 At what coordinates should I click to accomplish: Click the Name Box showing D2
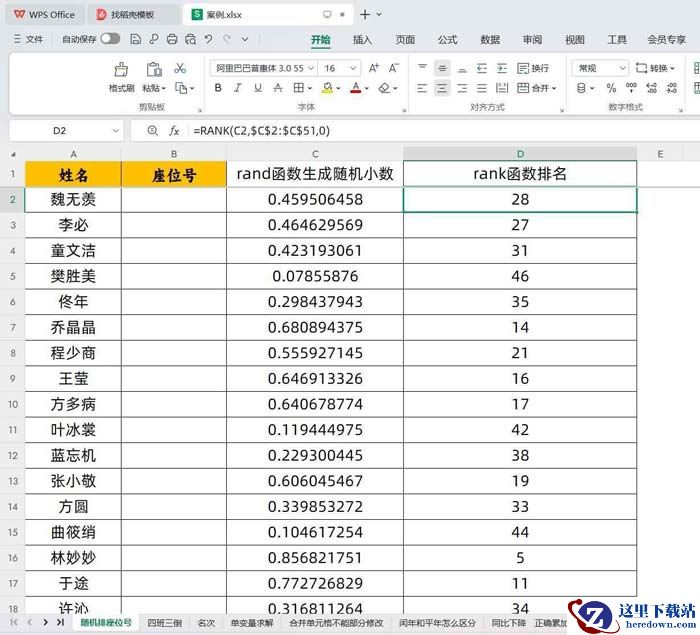coord(60,131)
